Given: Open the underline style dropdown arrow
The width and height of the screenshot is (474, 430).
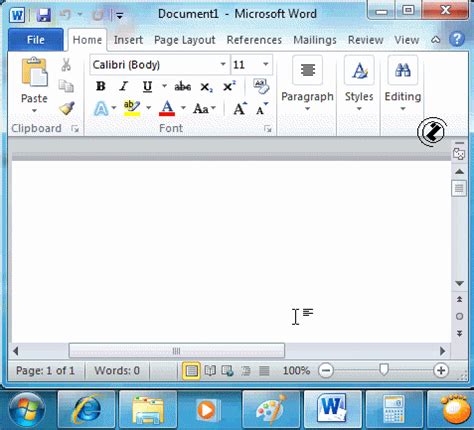Looking at the screenshot, I should pos(164,86).
